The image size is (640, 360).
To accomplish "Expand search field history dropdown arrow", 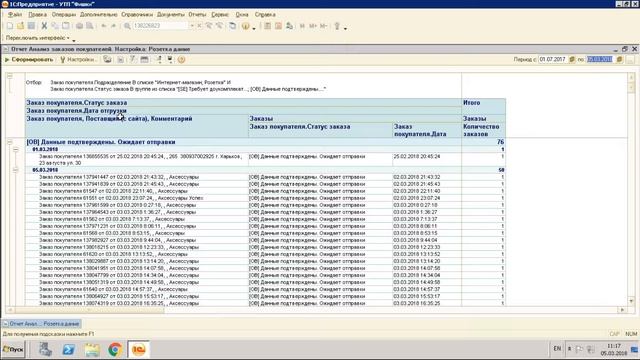I will (x=192, y=26).
